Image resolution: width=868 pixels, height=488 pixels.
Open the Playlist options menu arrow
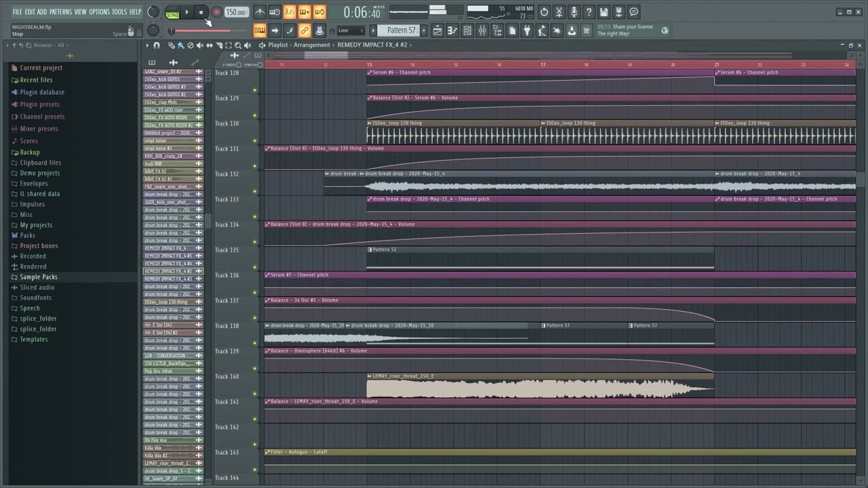click(147, 45)
